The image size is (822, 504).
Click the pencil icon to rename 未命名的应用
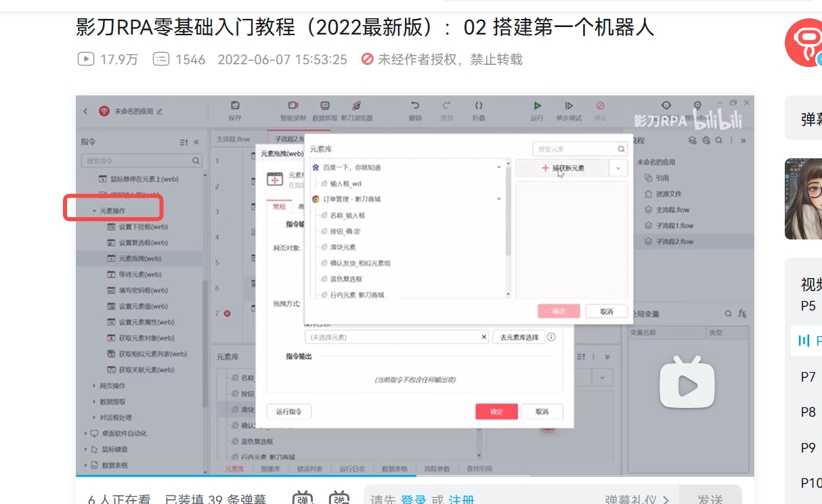[160, 111]
